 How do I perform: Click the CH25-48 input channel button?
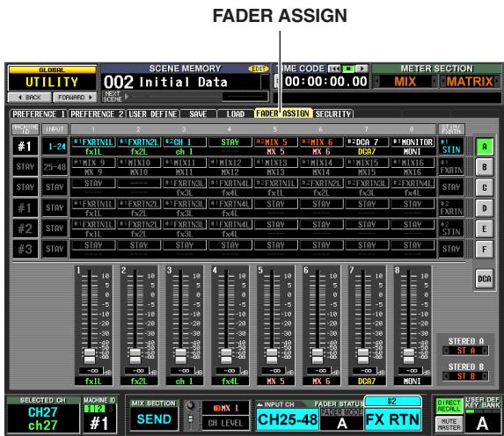click(x=288, y=419)
